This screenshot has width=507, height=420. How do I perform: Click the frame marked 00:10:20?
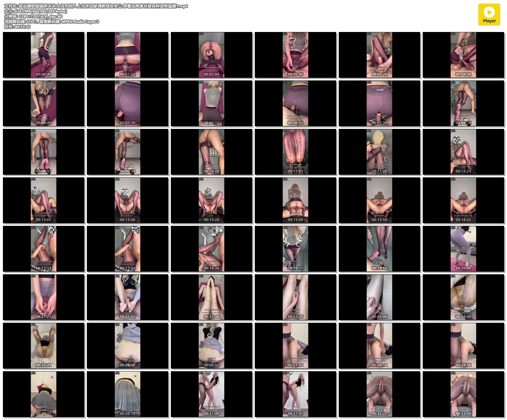(x=212, y=152)
